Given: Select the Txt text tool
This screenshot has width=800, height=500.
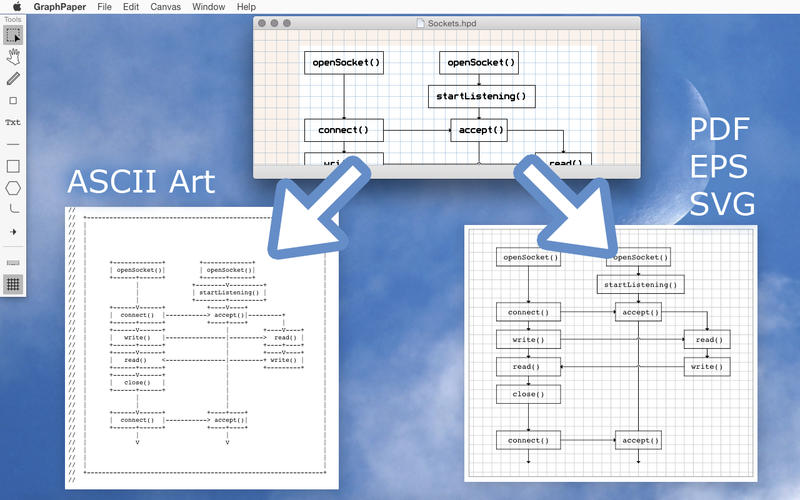Looking at the screenshot, I should [13, 123].
